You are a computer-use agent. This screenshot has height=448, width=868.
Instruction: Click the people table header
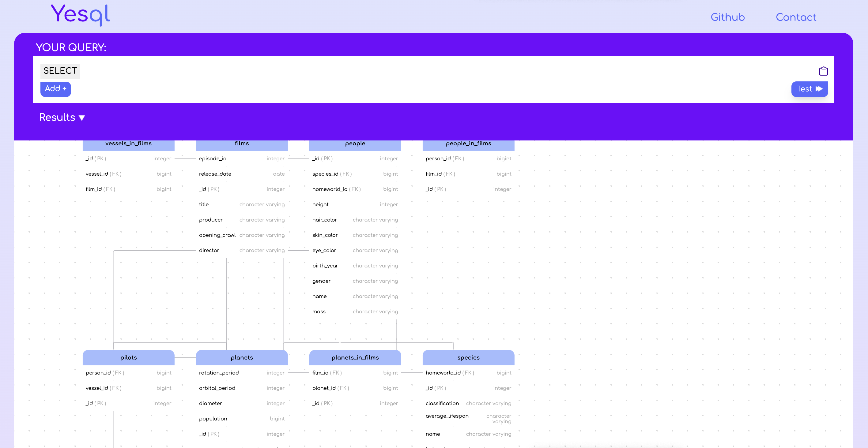(355, 144)
